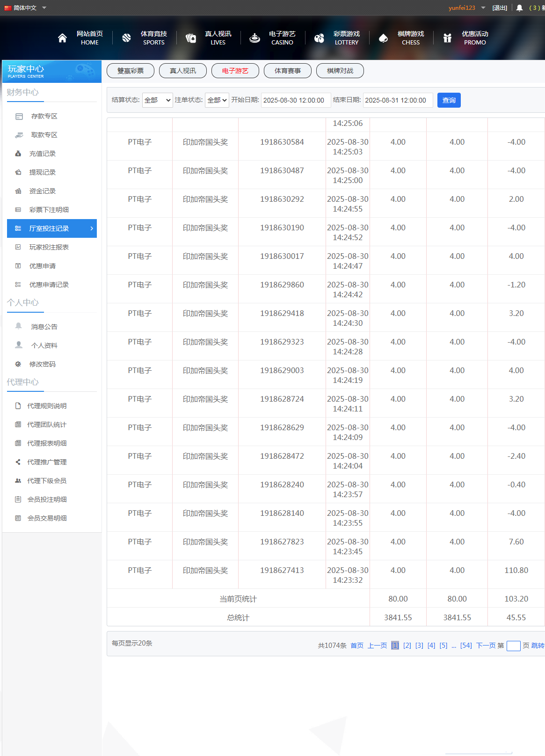Click the spade icon beside CHESS
Image resolution: width=545 pixels, height=756 pixels.
[383, 38]
